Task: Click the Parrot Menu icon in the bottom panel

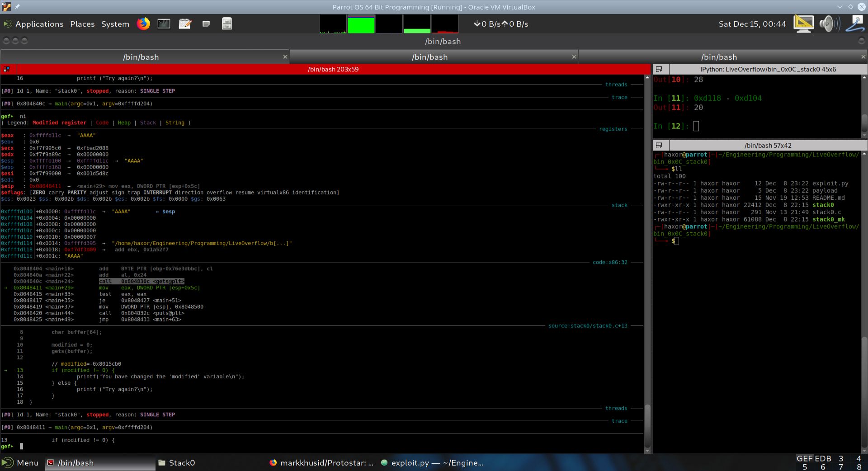Action: 8,462
